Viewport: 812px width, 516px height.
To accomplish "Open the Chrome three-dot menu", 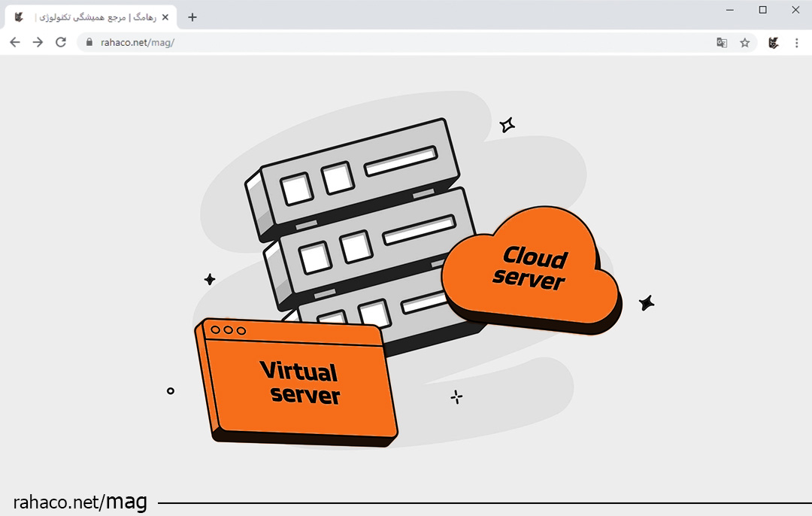I will pyautogui.click(x=797, y=43).
